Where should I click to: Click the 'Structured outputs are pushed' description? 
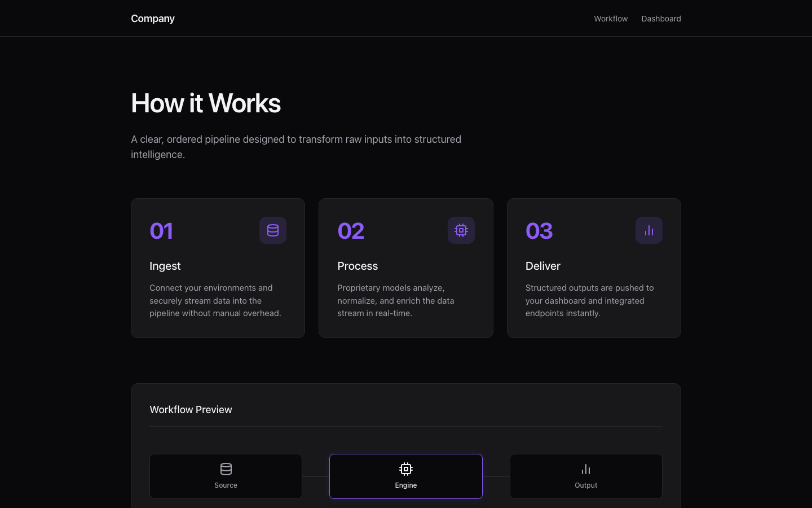pos(590,300)
